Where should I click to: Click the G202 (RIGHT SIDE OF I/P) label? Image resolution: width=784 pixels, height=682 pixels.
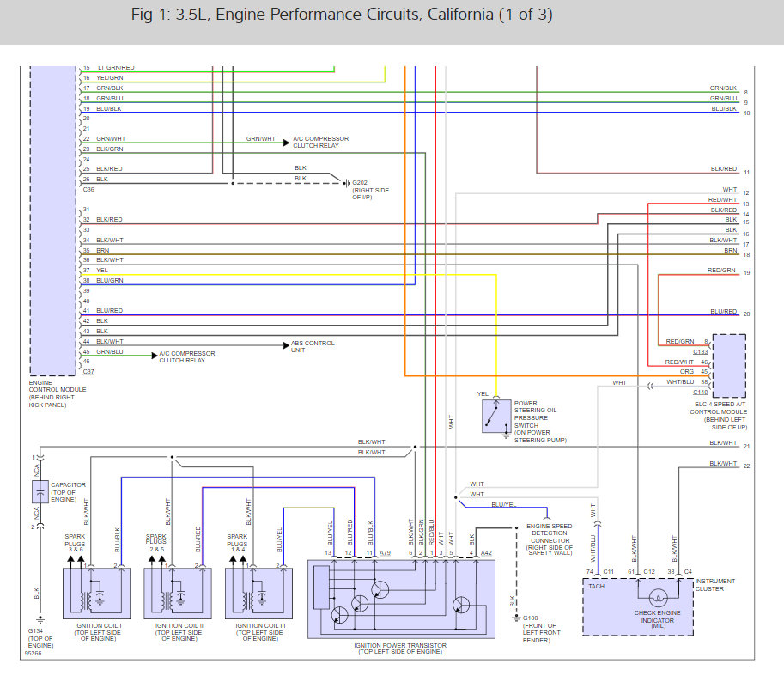(x=370, y=190)
